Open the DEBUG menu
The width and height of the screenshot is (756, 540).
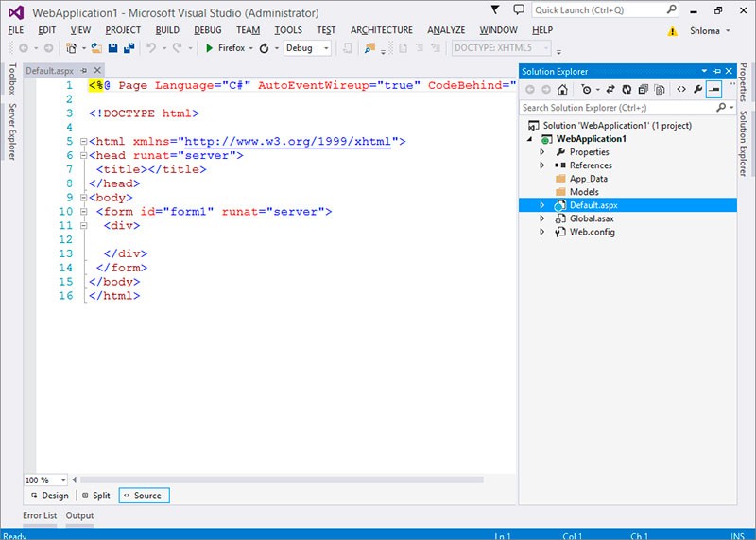click(x=208, y=30)
